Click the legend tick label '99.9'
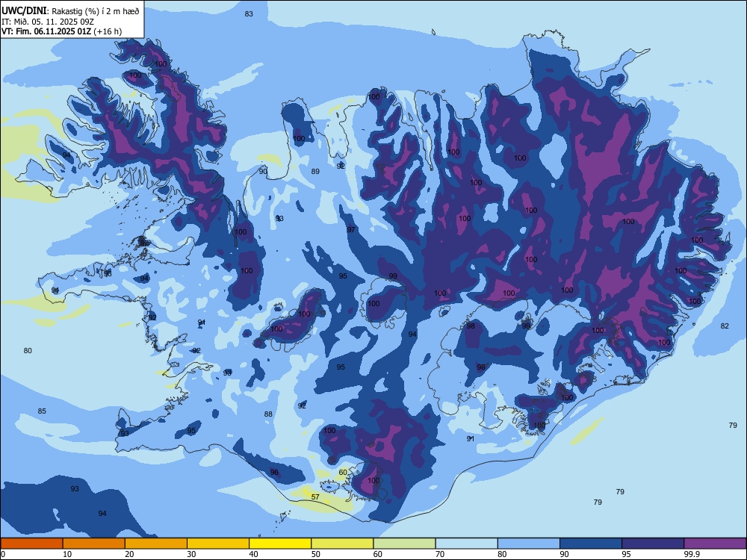Viewport: 747px width, 560px height. pos(692,554)
